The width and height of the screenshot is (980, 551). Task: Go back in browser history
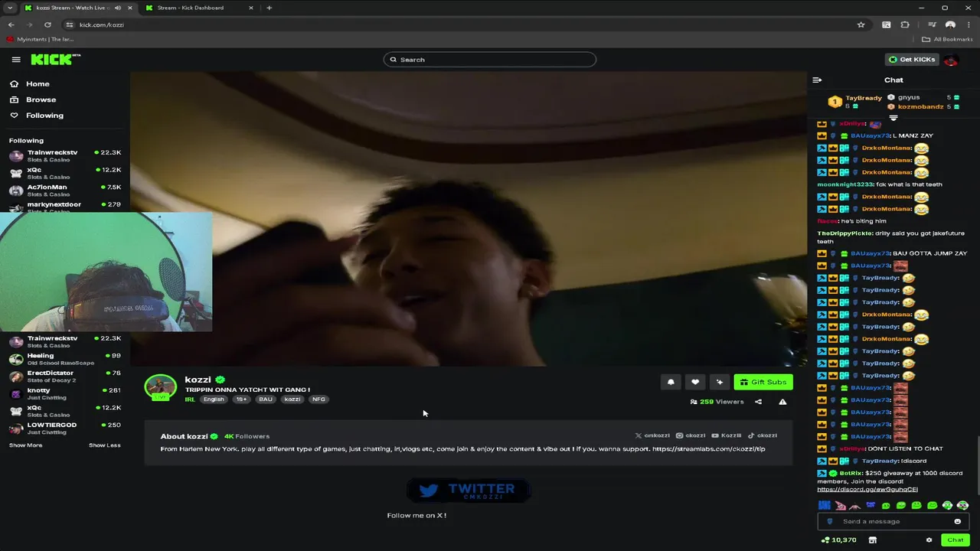11,24
